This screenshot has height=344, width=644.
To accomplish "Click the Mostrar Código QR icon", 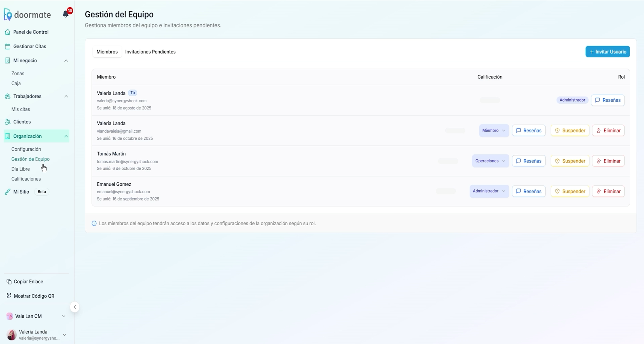I will [9, 296].
